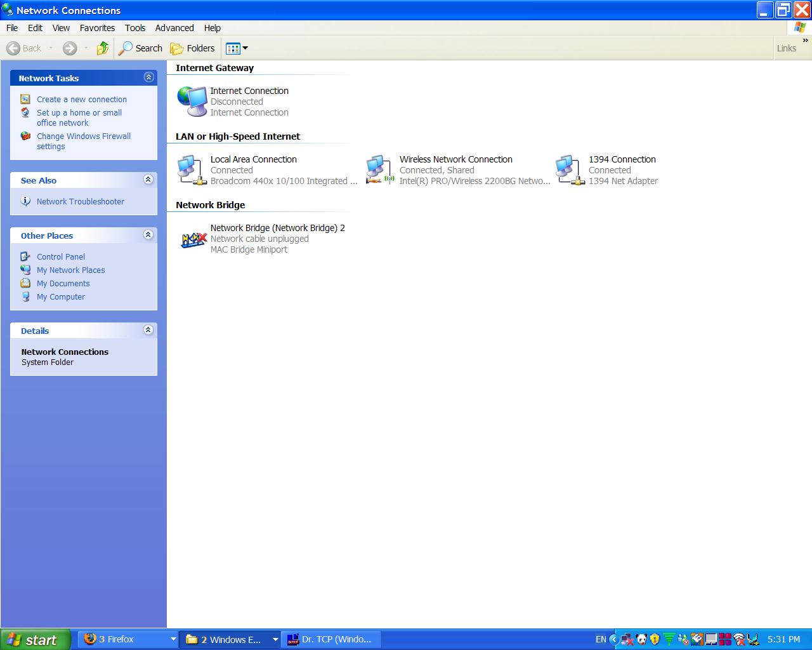The width and height of the screenshot is (812, 650).
Task: Click the Back navigation button
Action: (x=24, y=48)
